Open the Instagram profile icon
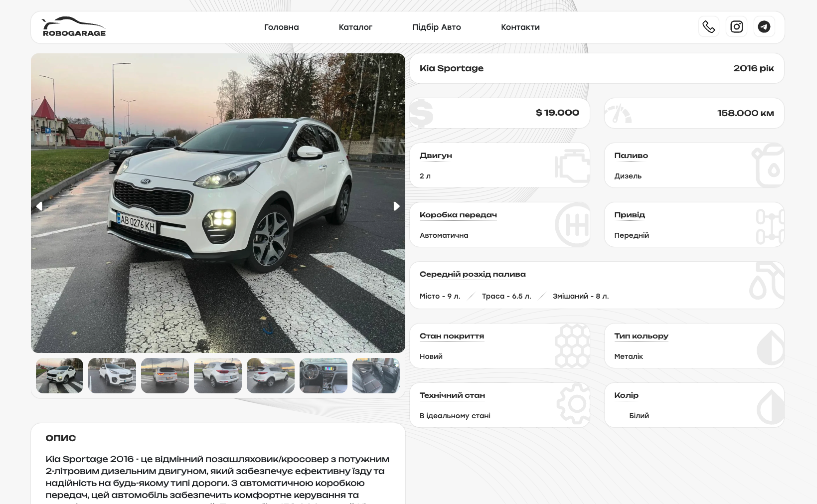Screen dimensions: 817x504 736,27
